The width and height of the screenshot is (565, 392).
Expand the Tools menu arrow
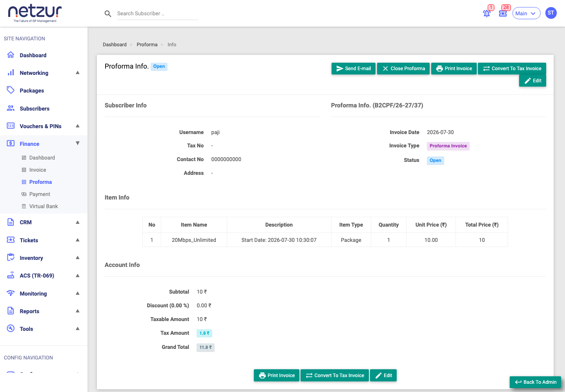click(78, 328)
